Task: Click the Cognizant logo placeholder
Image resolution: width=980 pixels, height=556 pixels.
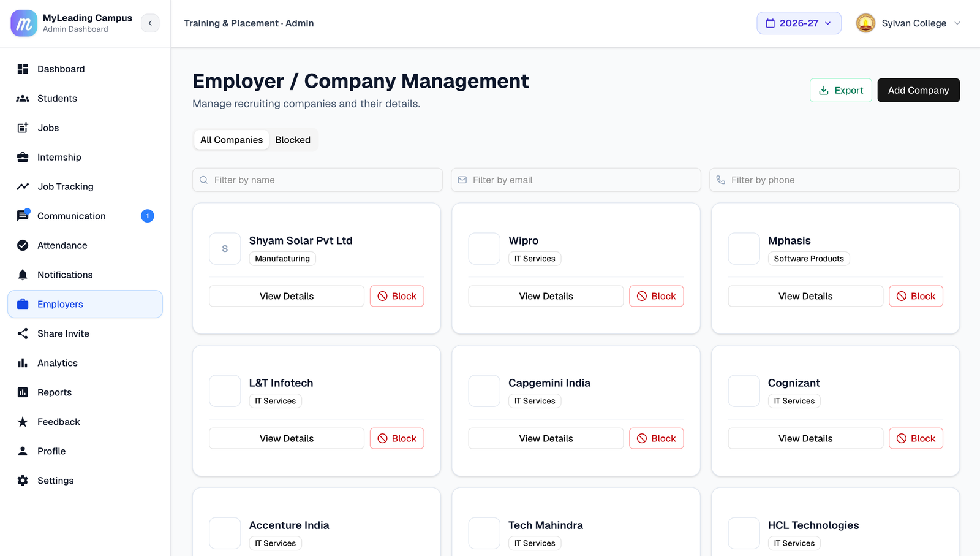Action: [x=744, y=391]
